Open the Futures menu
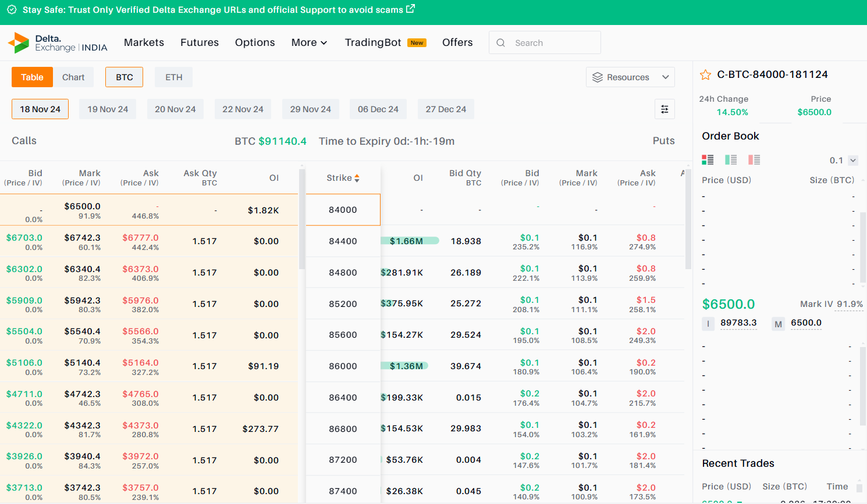 click(x=200, y=42)
